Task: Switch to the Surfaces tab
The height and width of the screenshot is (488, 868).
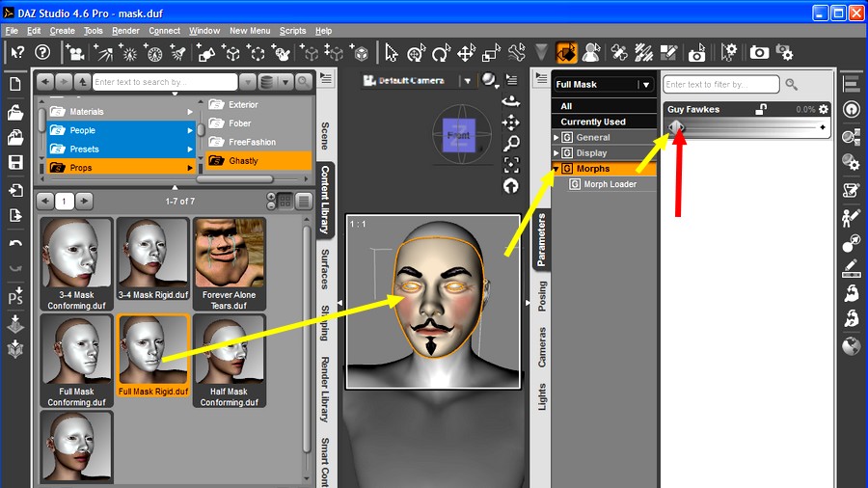Action: pos(325,269)
